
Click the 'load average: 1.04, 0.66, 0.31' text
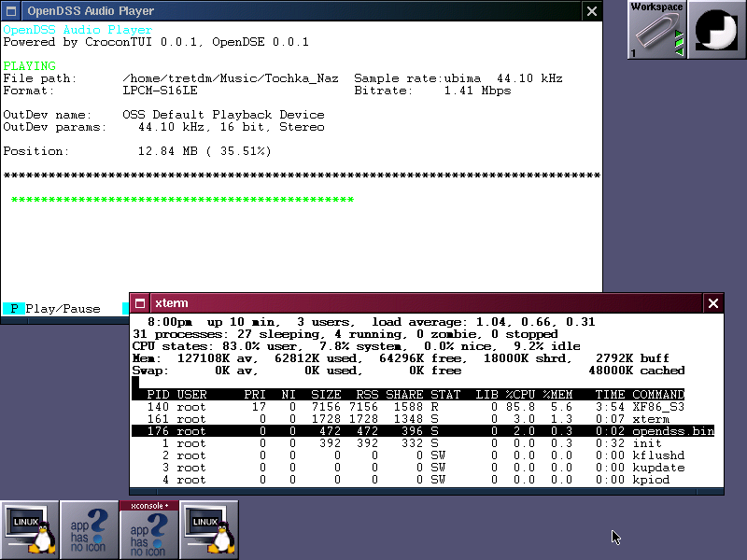[x=483, y=322]
